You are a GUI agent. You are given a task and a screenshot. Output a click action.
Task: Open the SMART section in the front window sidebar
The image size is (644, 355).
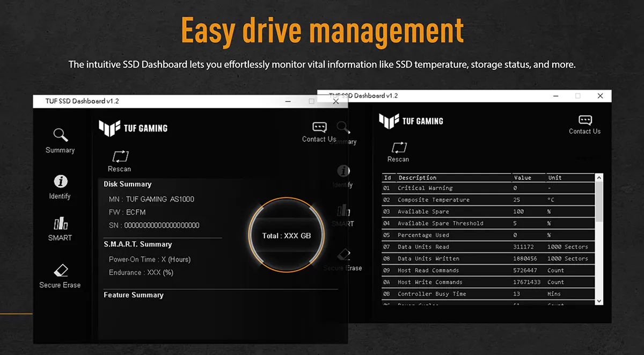point(60,229)
